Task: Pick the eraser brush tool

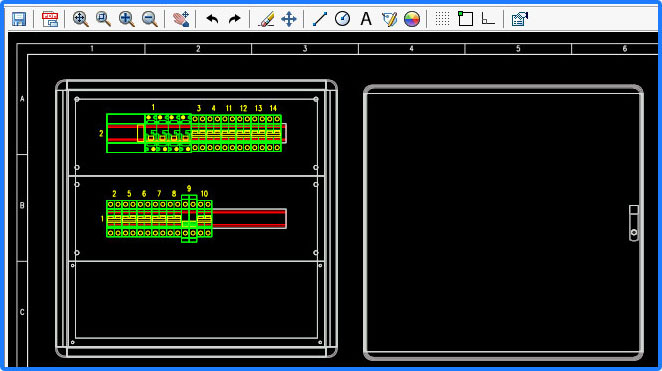Action: coord(266,19)
